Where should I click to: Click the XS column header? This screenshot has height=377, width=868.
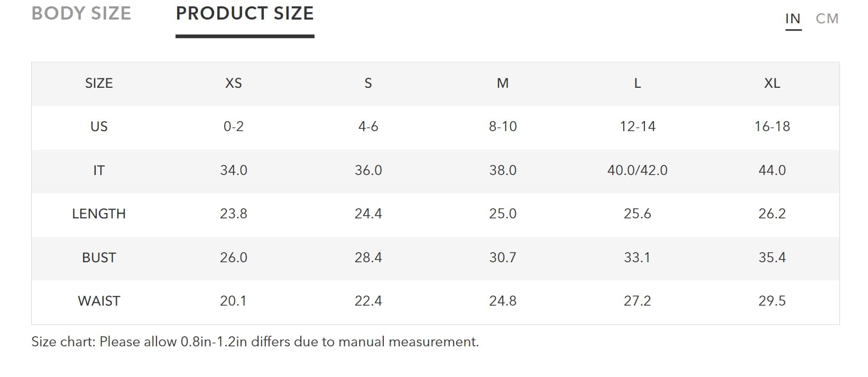pyautogui.click(x=234, y=83)
